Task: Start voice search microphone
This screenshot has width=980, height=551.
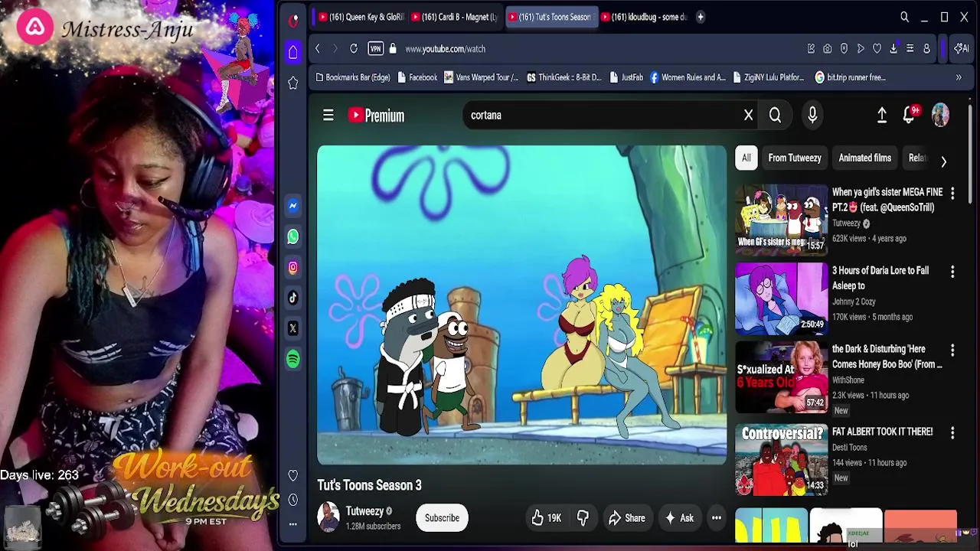Action: click(x=812, y=116)
